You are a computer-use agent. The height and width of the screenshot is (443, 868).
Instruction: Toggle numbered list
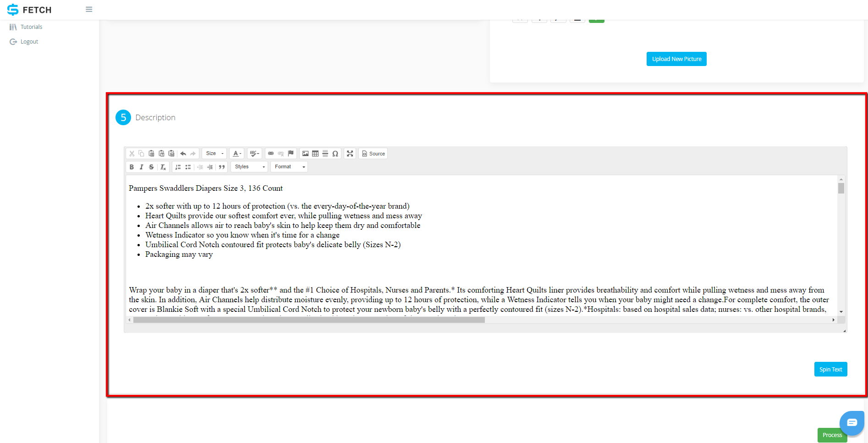tap(178, 167)
